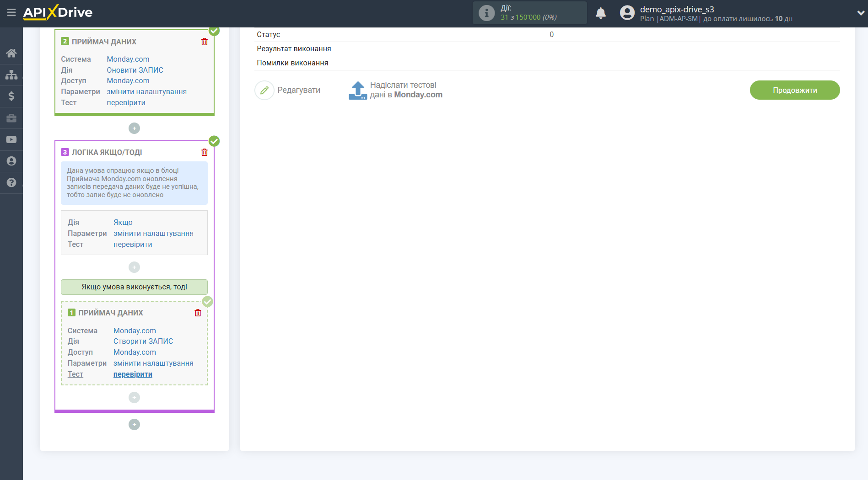Click змінити налаштування in nested block
Viewport: 868px width, 480px height.
click(x=153, y=363)
